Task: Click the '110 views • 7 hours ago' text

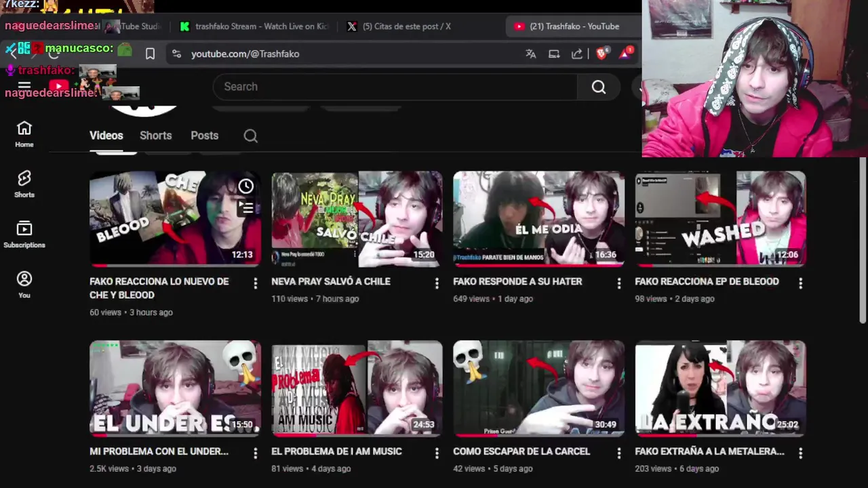Action: [x=315, y=299]
